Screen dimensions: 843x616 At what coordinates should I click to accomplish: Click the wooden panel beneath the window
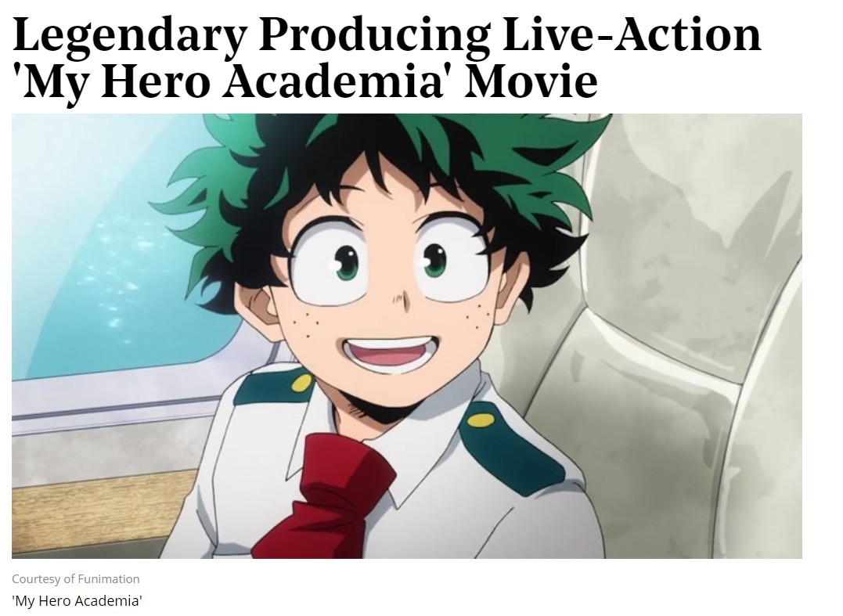[103, 510]
